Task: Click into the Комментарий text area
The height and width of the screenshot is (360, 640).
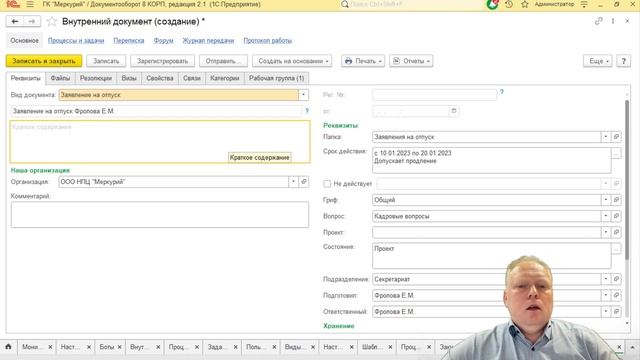Action: click(x=160, y=215)
